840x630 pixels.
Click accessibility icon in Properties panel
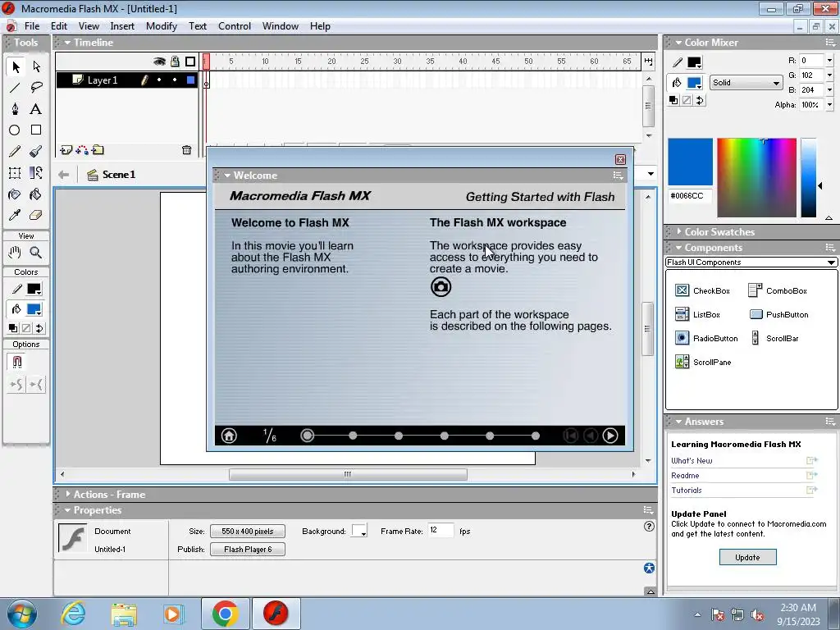pyautogui.click(x=649, y=568)
